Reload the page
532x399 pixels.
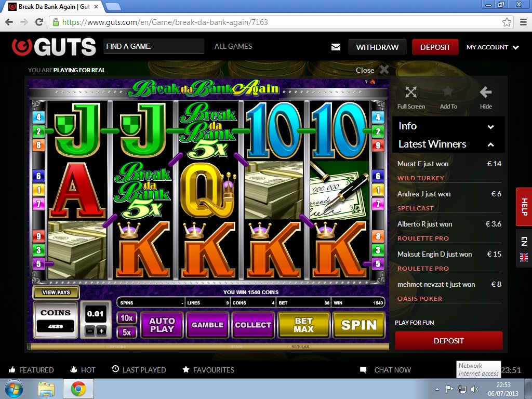(39, 22)
